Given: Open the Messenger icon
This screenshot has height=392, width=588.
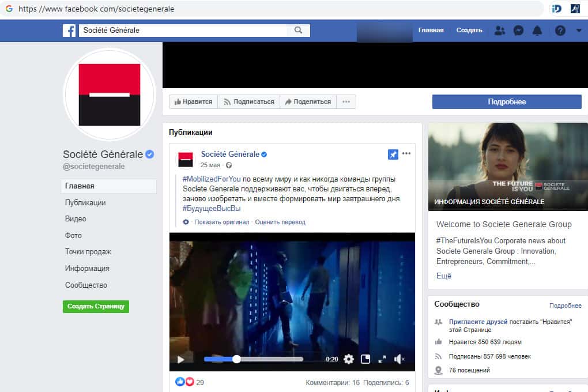Looking at the screenshot, I should coord(518,31).
